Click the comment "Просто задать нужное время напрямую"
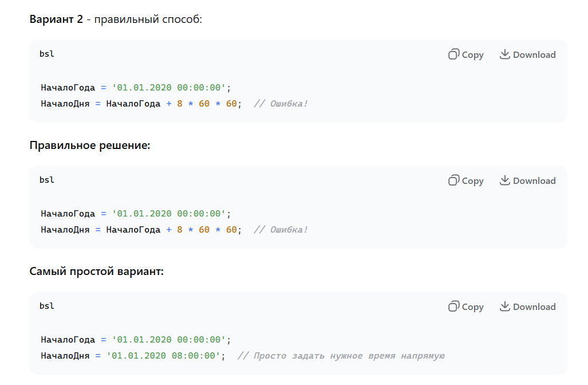The image size is (588, 385). pos(341,356)
